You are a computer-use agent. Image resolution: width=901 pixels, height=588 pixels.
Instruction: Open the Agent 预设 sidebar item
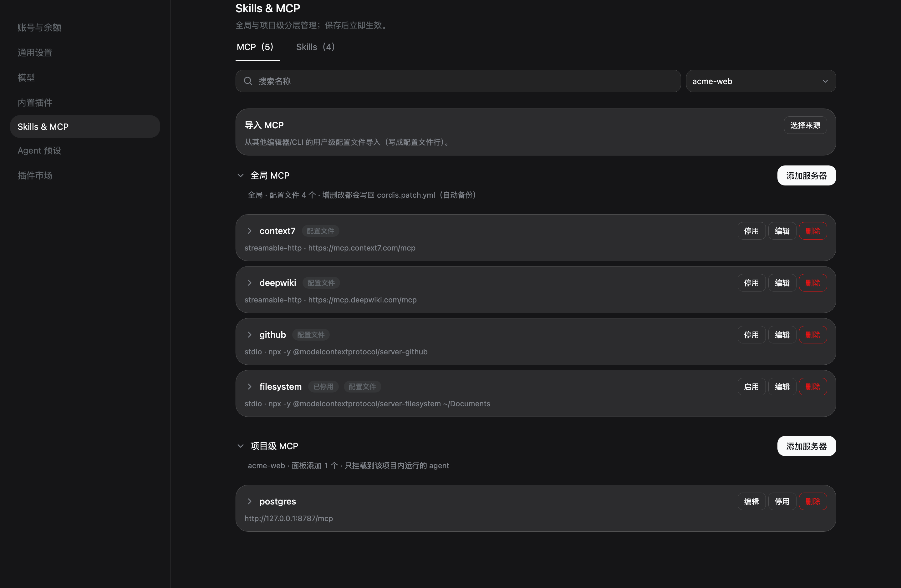click(x=39, y=150)
